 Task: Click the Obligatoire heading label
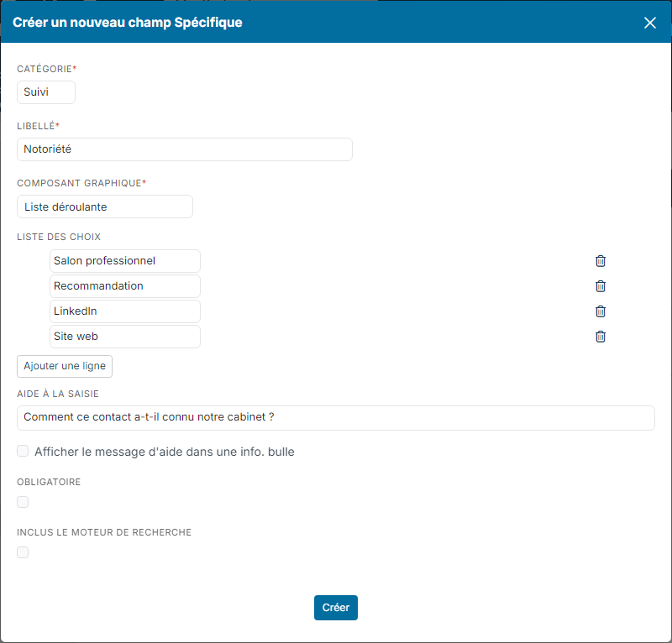click(49, 482)
